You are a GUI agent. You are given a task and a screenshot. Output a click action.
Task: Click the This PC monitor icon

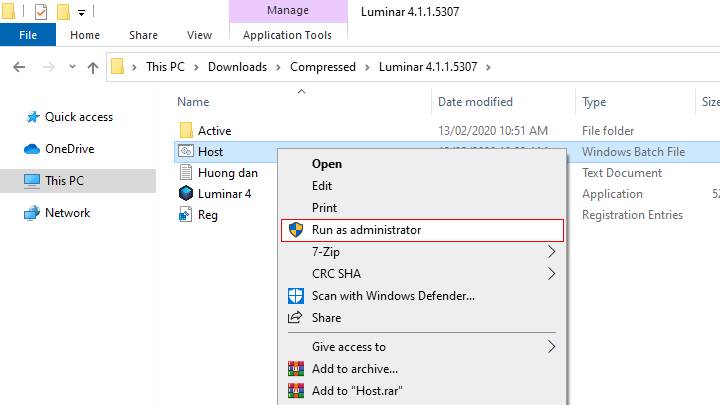pos(32,181)
